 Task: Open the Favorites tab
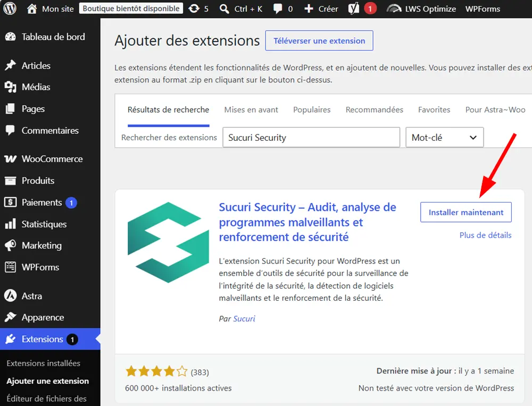[x=434, y=110]
